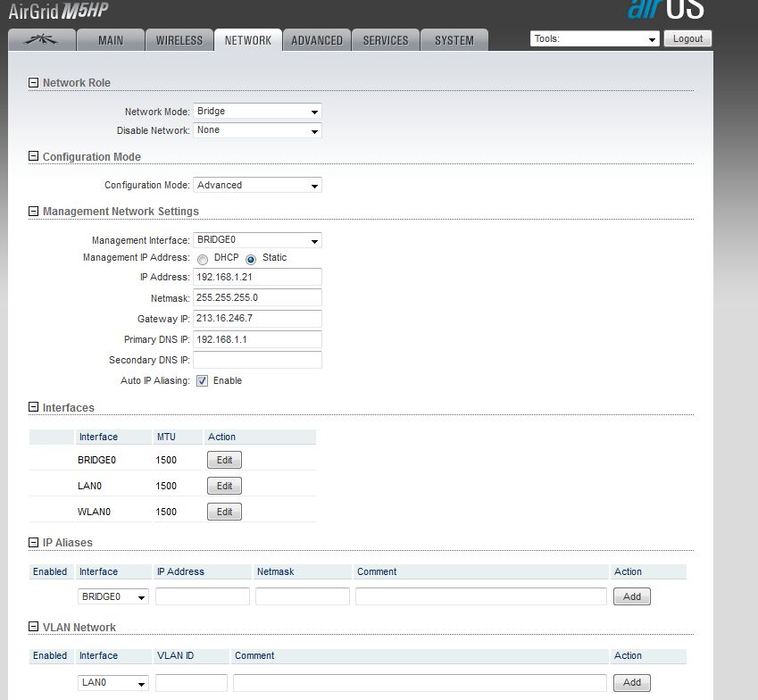The width and height of the screenshot is (758, 700).
Task: Switch to the MAIN tab
Action: [111, 40]
